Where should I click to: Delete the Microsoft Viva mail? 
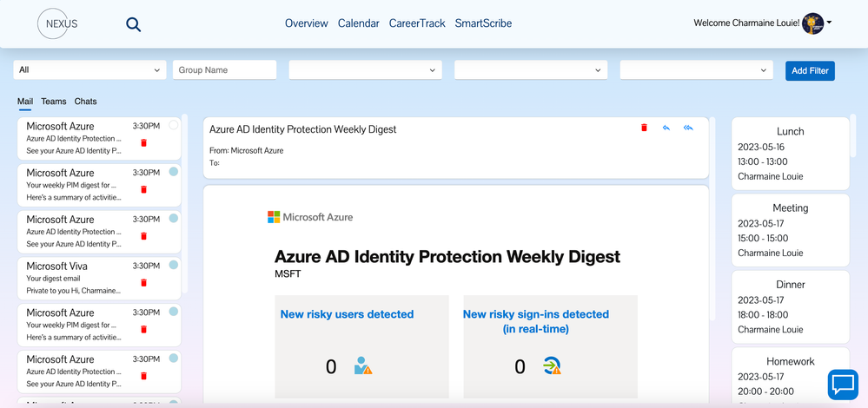(x=144, y=282)
